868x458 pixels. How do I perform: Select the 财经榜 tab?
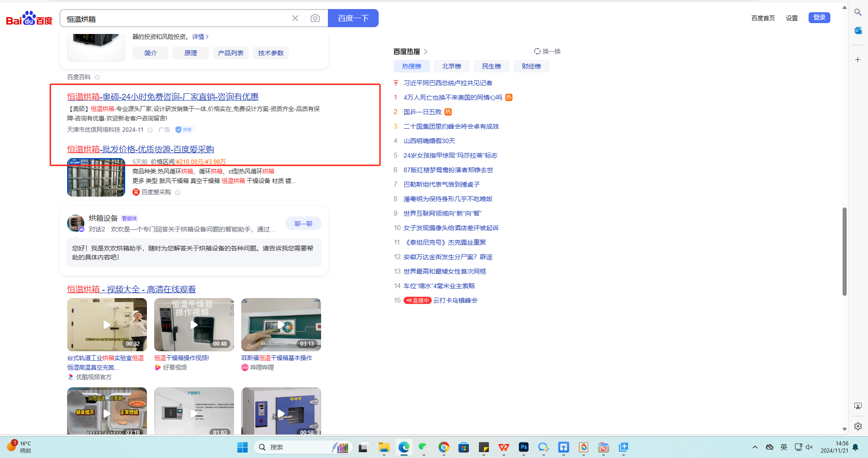coord(531,66)
